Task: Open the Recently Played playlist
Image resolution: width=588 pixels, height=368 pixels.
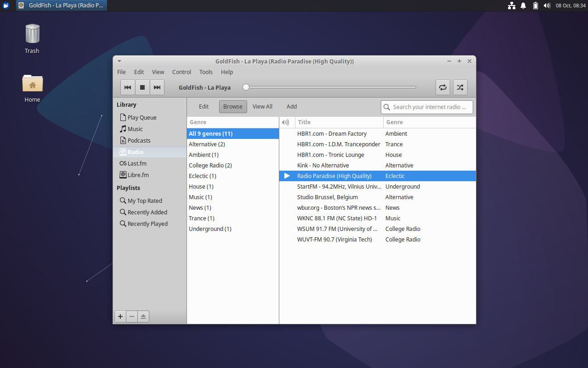Action: (x=150, y=224)
